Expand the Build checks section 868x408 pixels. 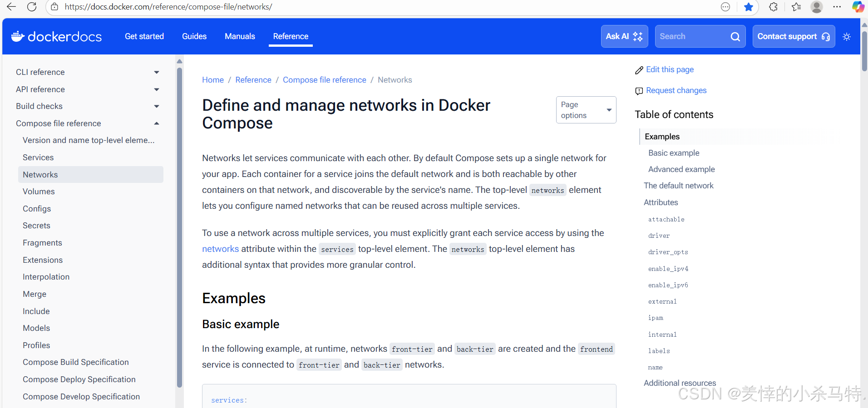click(x=157, y=106)
